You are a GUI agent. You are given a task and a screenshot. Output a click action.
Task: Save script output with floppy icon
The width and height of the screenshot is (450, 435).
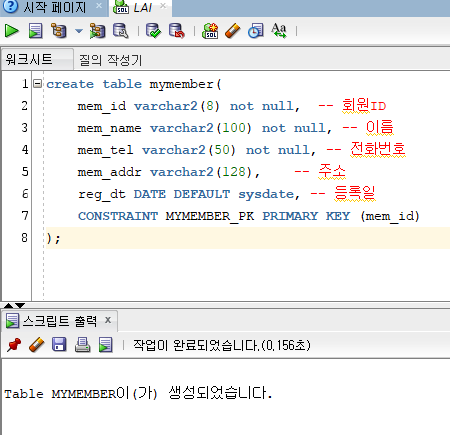click(59, 345)
